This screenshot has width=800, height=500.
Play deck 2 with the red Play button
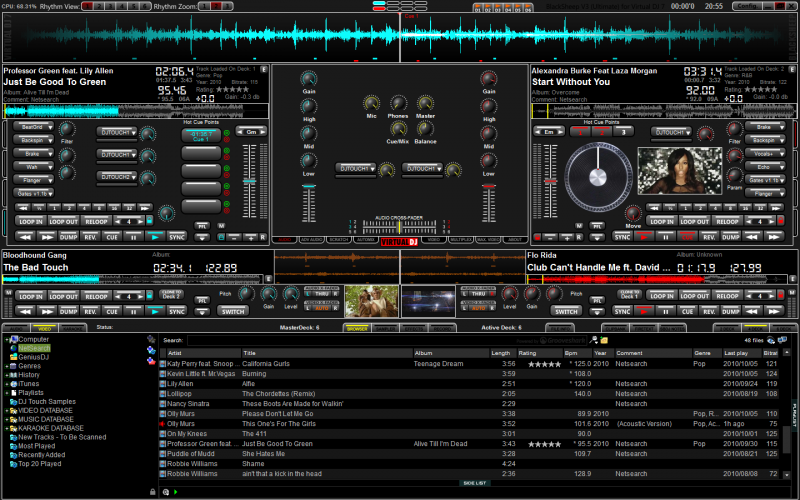[644, 237]
